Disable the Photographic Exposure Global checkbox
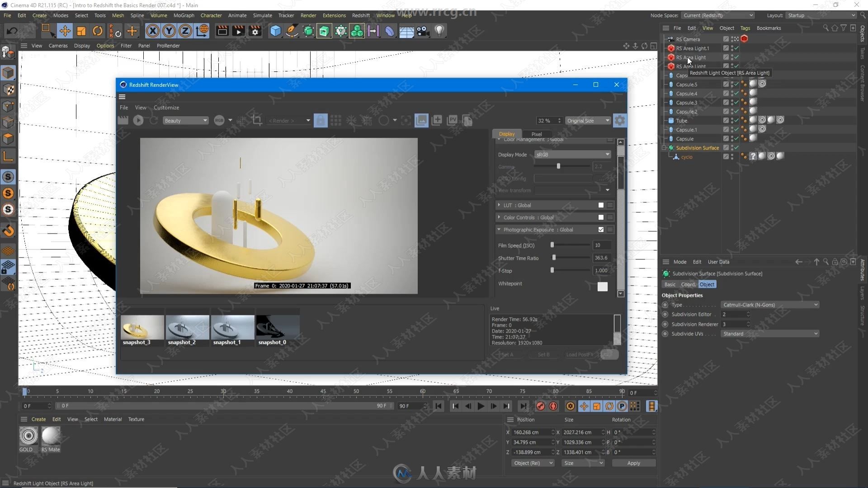This screenshot has height=488, width=868. [x=601, y=230]
